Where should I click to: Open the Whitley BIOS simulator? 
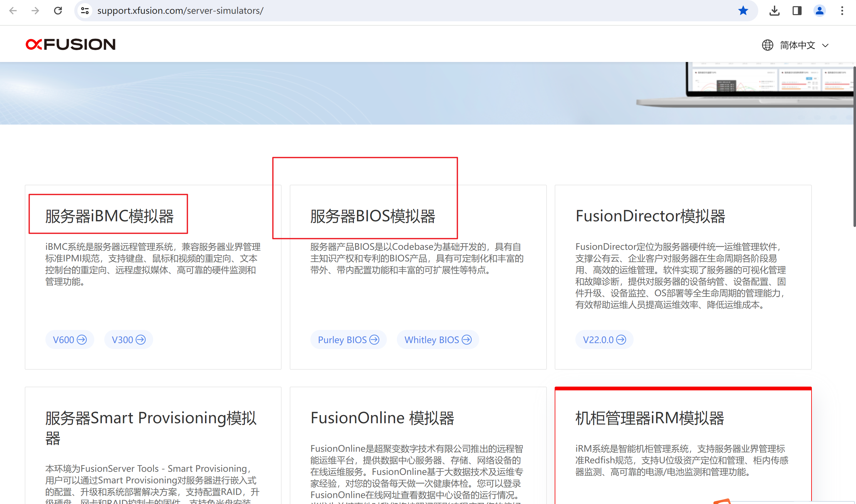coord(438,340)
